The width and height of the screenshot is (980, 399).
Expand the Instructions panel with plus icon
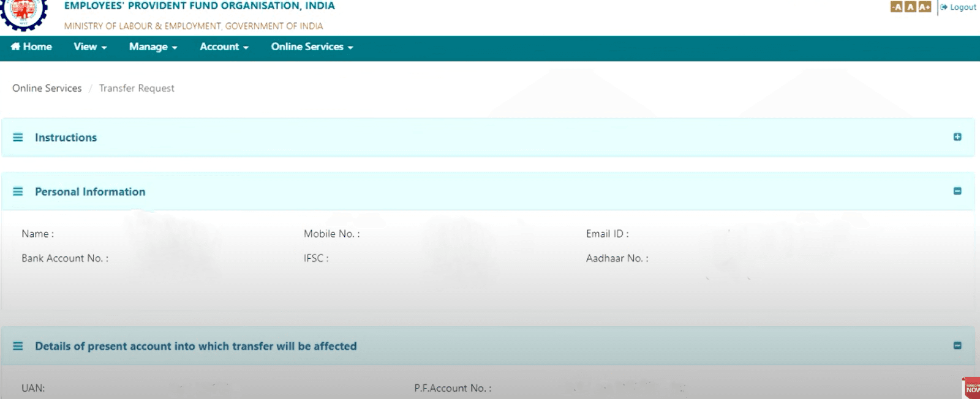[957, 137]
